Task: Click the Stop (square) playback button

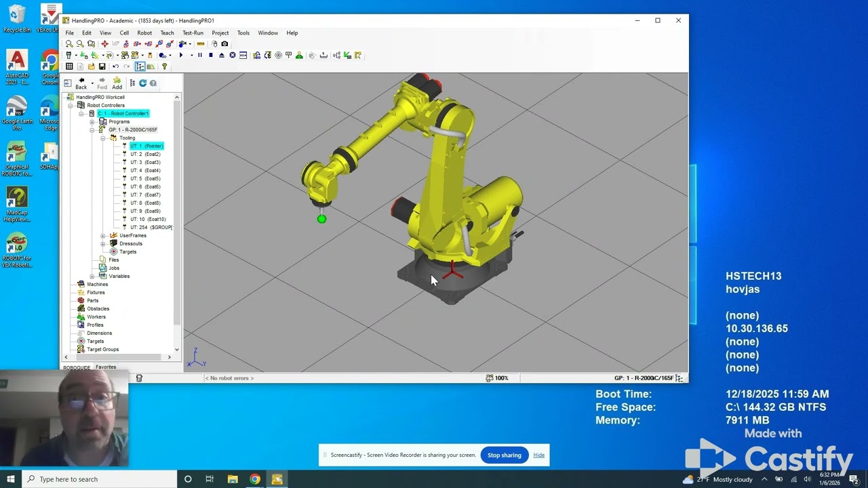Action: click(x=211, y=55)
